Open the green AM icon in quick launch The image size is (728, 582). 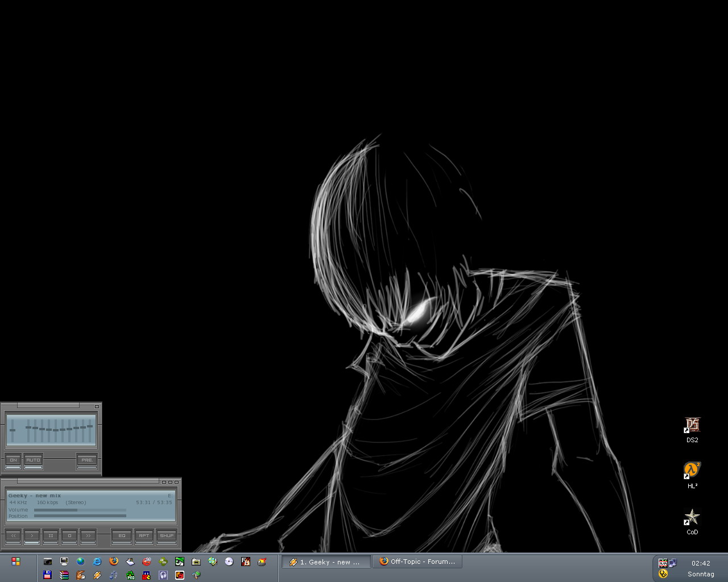tap(163, 562)
